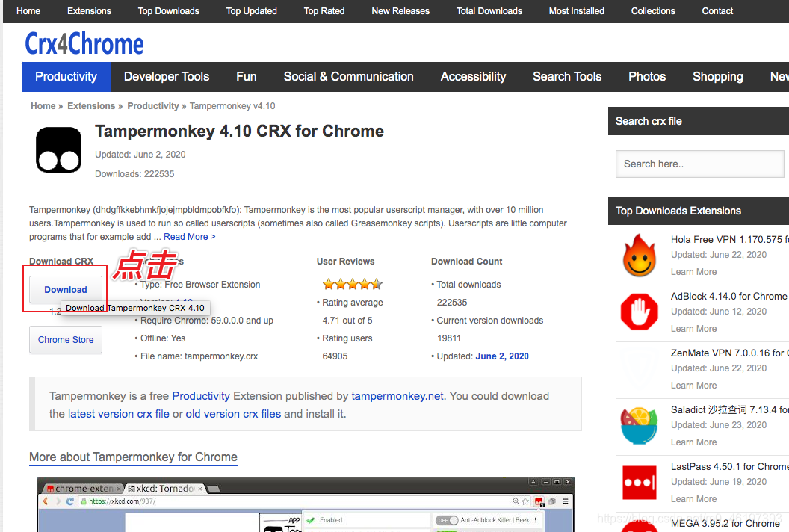Open New Releases menu item
Screen dimensions: 789x532
pyautogui.click(x=400, y=11)
